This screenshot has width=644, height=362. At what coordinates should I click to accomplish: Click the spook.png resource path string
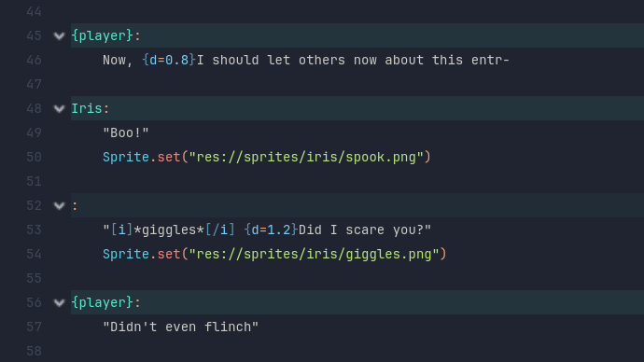pos(306,157)
